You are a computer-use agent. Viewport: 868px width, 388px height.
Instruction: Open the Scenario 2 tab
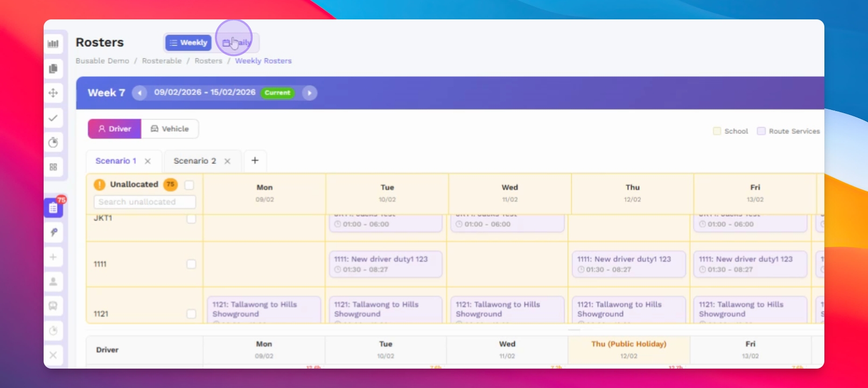[x=195, y=161]
